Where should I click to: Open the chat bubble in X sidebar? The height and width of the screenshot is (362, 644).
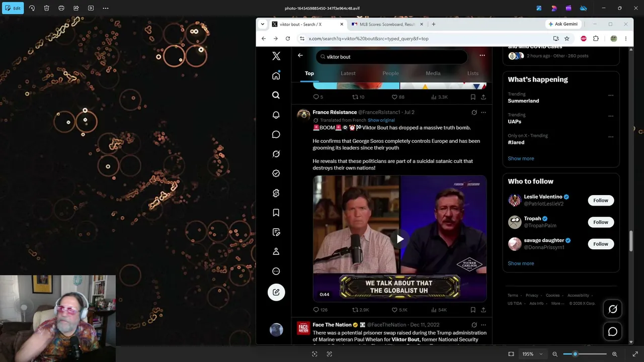[x=276, y=134]
